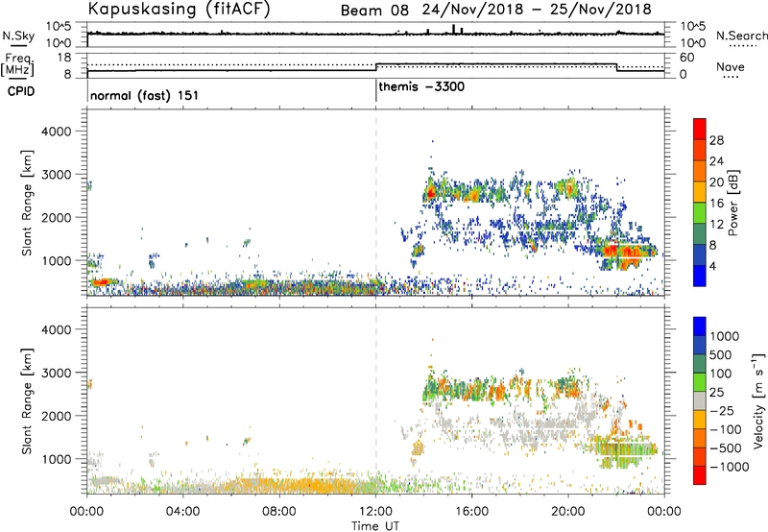The height and width of the screenshot is (532, 768).
Task: Select the Nave legend label
Action: click(731, 67)
